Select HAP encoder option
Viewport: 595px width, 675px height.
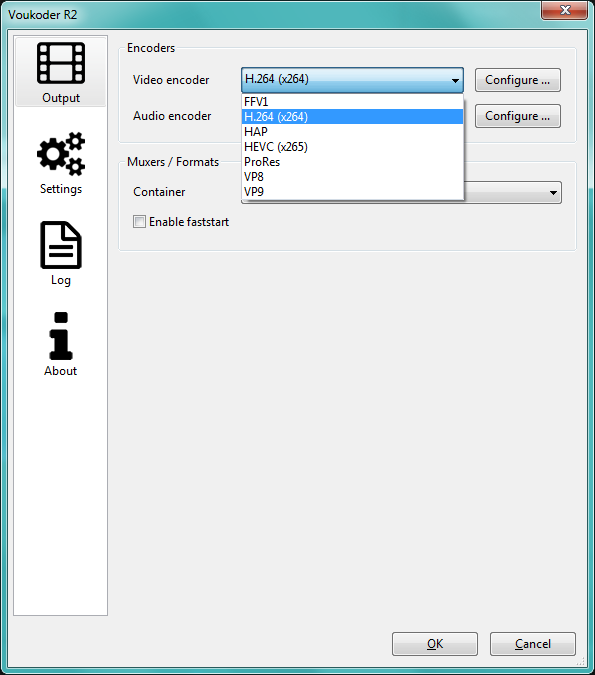click(x=352, y=132)
